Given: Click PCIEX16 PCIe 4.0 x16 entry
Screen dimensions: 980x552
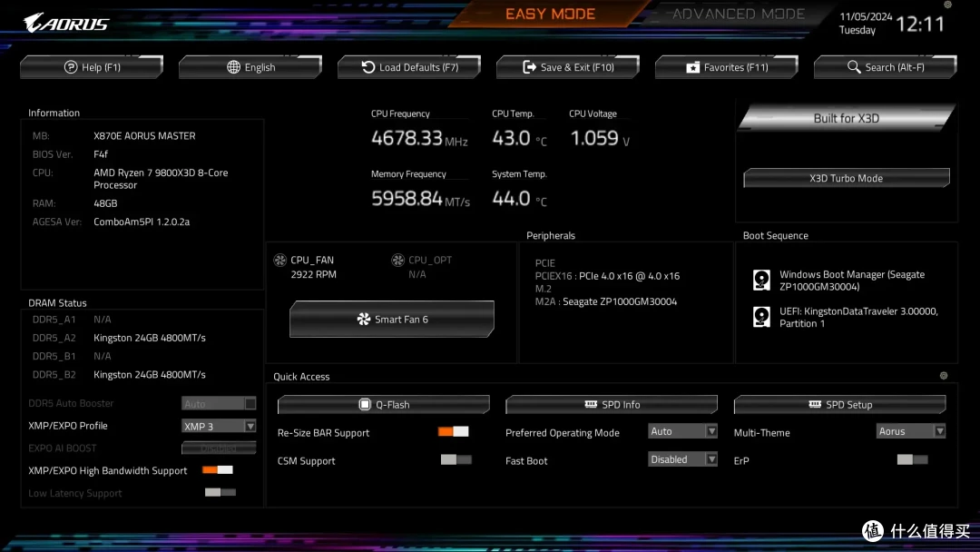Looking at the screenshot, I should [x=607, y=276].
